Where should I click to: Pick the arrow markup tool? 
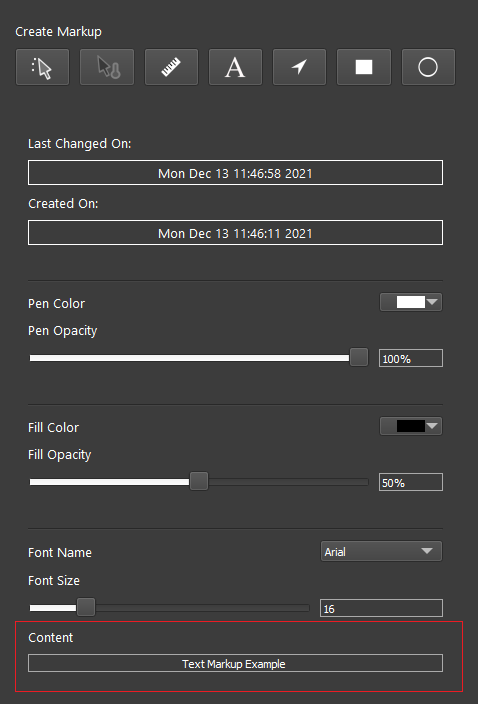(x=299, y=67)
